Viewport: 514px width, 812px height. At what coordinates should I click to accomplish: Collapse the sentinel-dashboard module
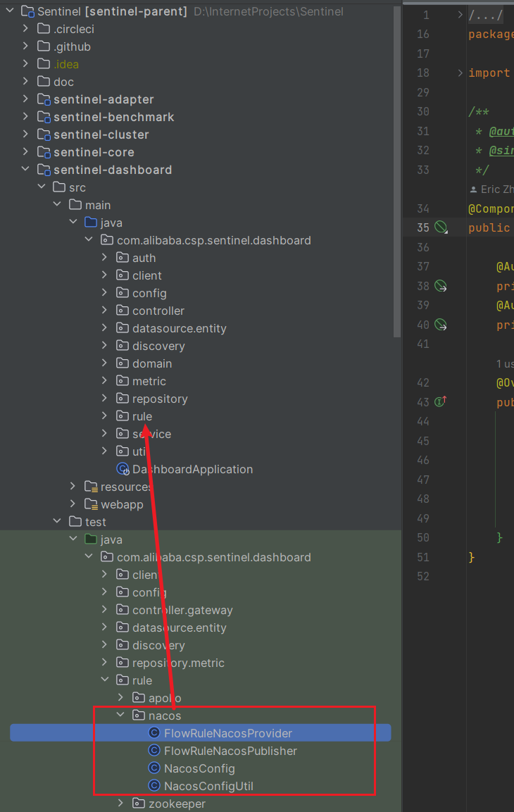25,169
